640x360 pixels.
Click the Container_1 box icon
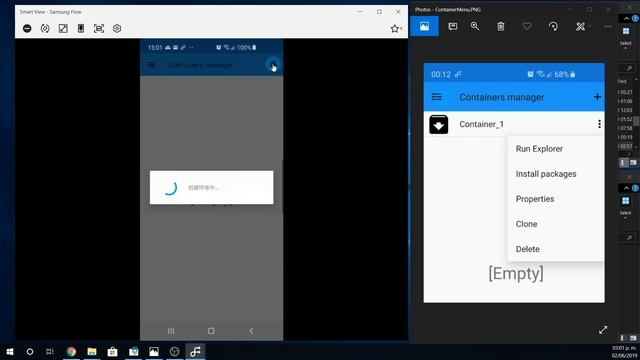pos(438,124)
